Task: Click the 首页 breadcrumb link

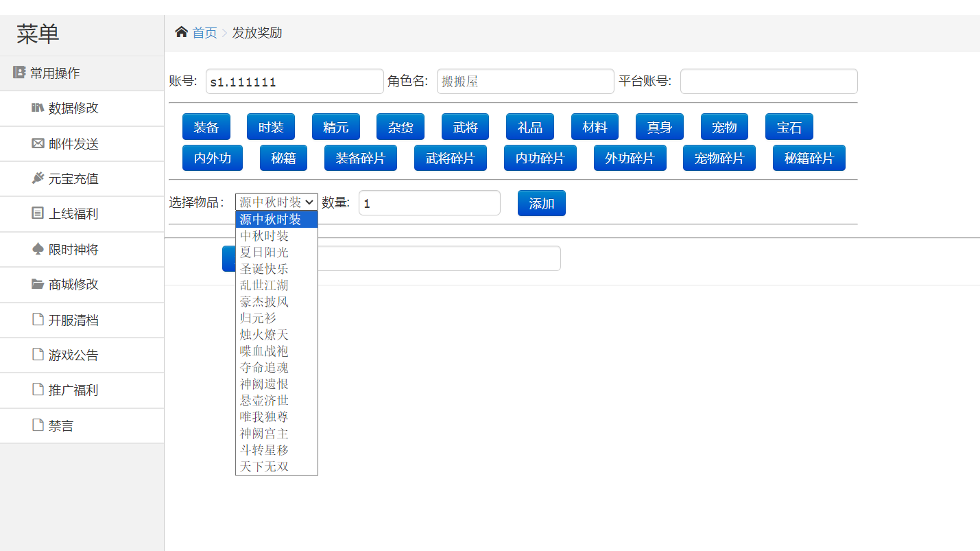Action: [204, 32]
